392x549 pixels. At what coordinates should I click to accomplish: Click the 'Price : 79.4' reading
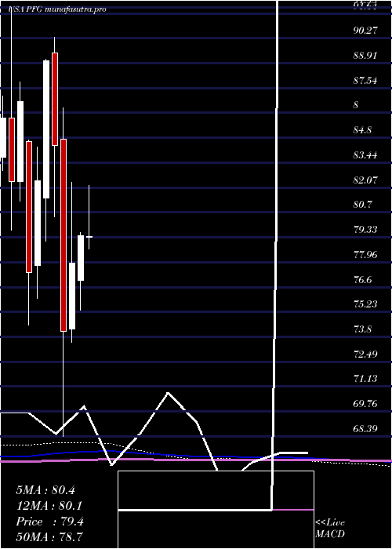tap(49, 522)
